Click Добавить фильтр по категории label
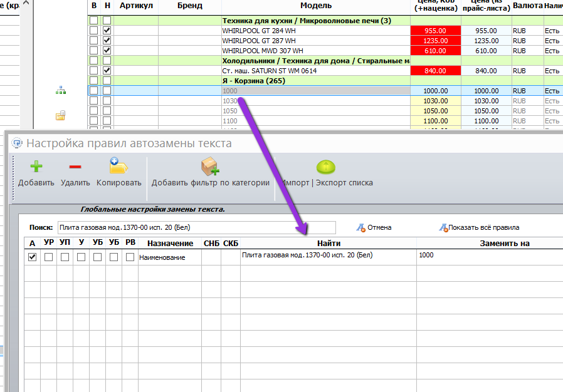This screenshot has width=563, height=392. tap(211, 183)
